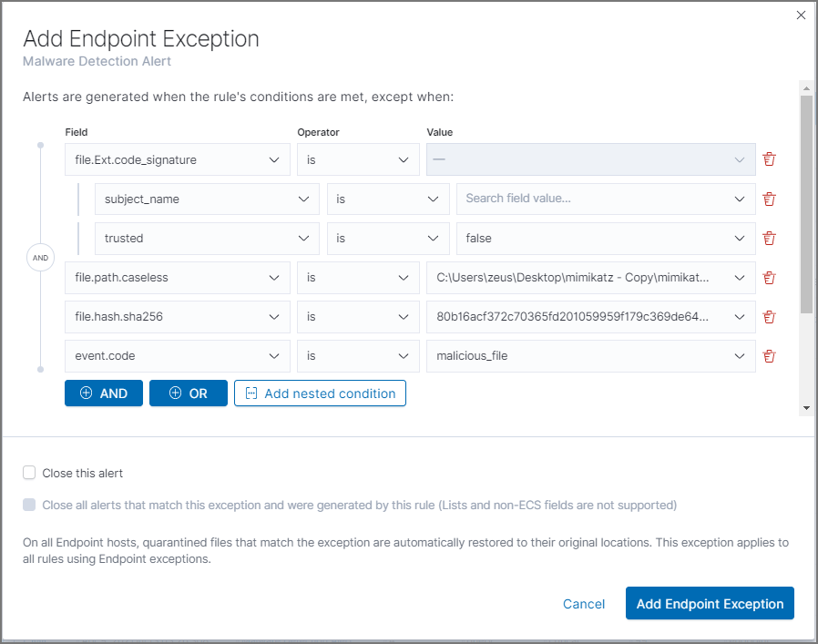Delete the trusted condition row

click(x=770, y=238)
